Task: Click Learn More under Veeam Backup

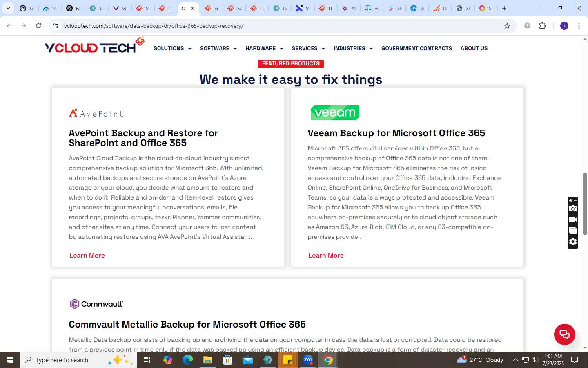Action: 326,255
